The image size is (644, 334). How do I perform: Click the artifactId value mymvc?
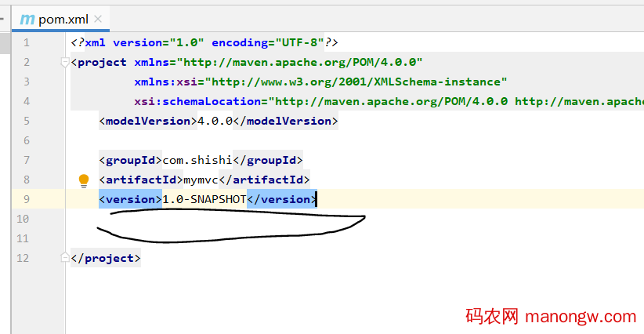[201, 180]
